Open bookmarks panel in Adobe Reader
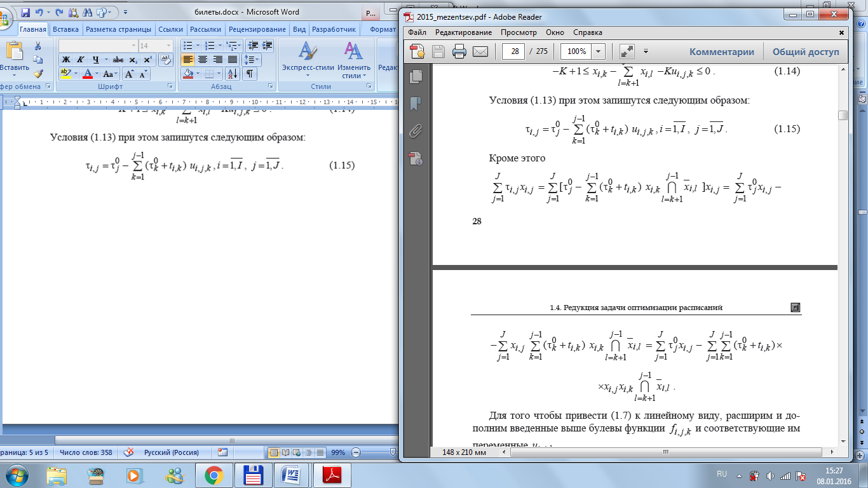The width and height of the screenshot is (868, 488). 416,104
